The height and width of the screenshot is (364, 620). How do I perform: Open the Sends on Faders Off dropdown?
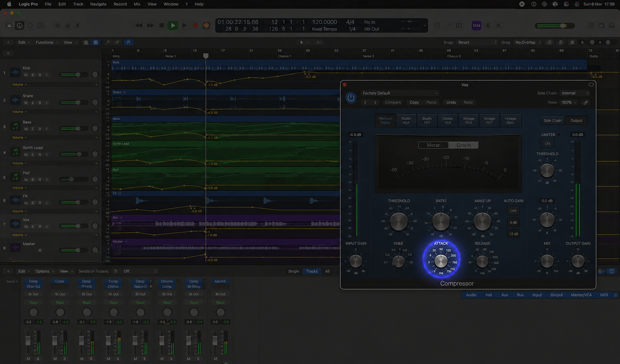tap(140, 271)
